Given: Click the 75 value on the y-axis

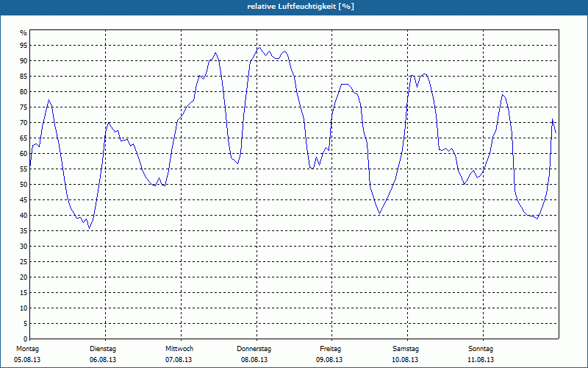Looking at the screenshot, I should click(24, 107).
